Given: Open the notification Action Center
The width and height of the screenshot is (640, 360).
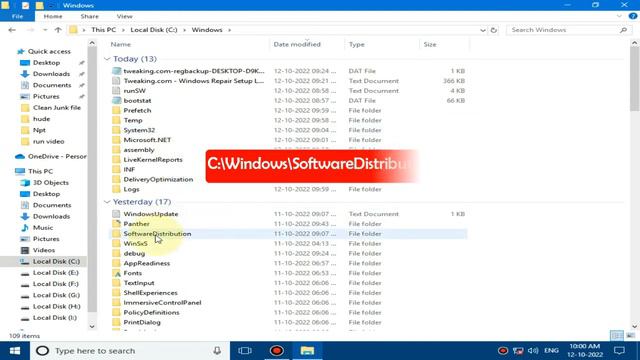Looking at the screenshot, I should pyautogui.click(x=619, y=351).
